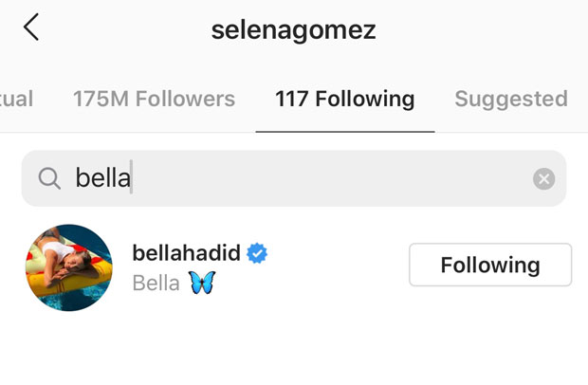The width and height of the screenshot is (588, 385).
Task: Switch to the Suggested tab
Action: [511, 100]
